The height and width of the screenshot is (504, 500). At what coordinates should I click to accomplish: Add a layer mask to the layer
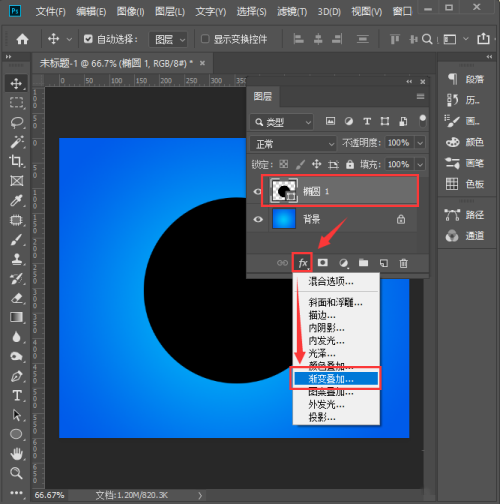click(x=322, y=263)
